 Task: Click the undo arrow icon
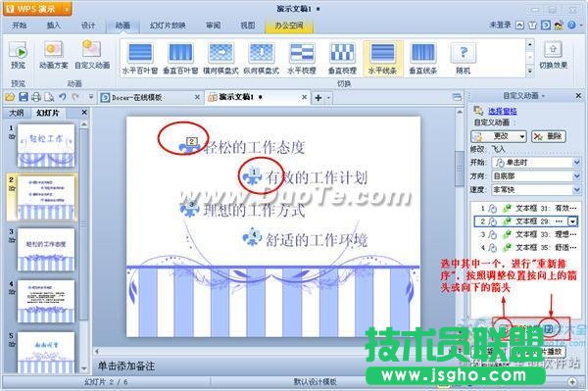click(x=63, y=97)
